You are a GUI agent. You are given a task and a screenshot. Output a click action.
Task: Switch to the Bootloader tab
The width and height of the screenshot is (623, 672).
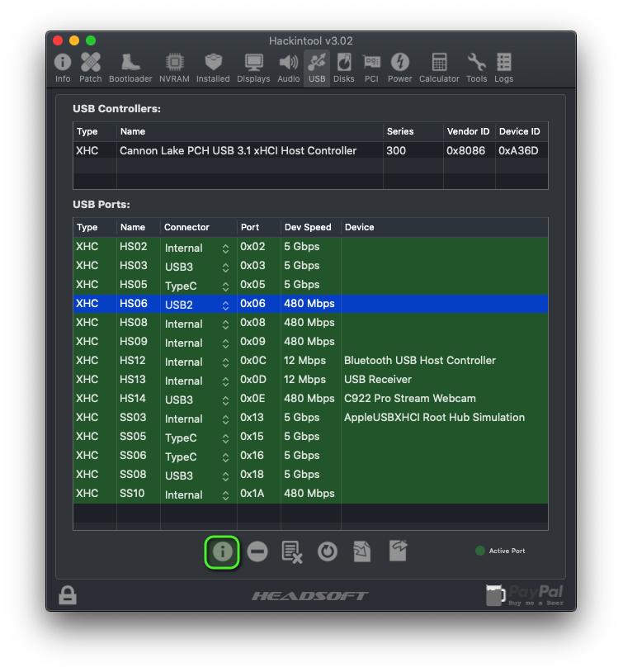[130, 67]
